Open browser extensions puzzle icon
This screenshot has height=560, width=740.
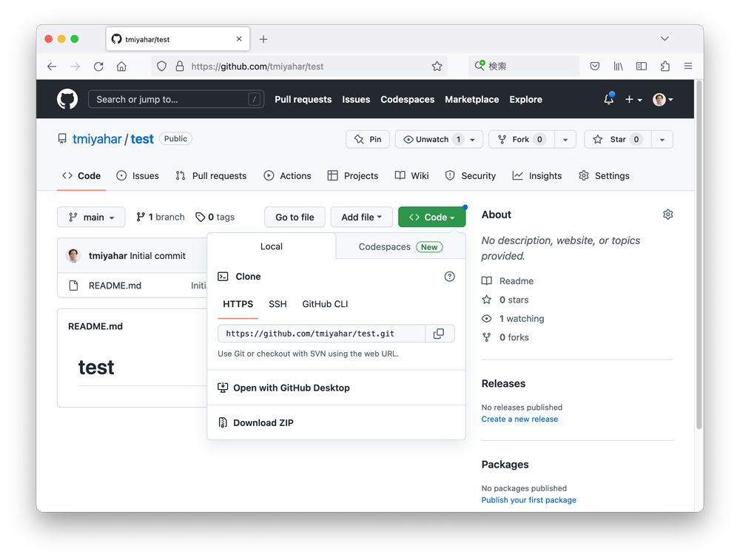point(665,67)
